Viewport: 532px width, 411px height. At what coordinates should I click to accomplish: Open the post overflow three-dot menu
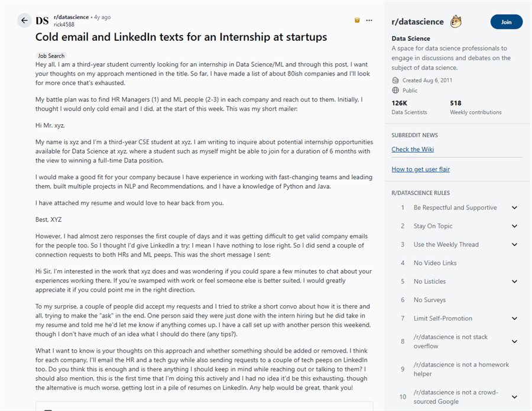pos(369,20)
